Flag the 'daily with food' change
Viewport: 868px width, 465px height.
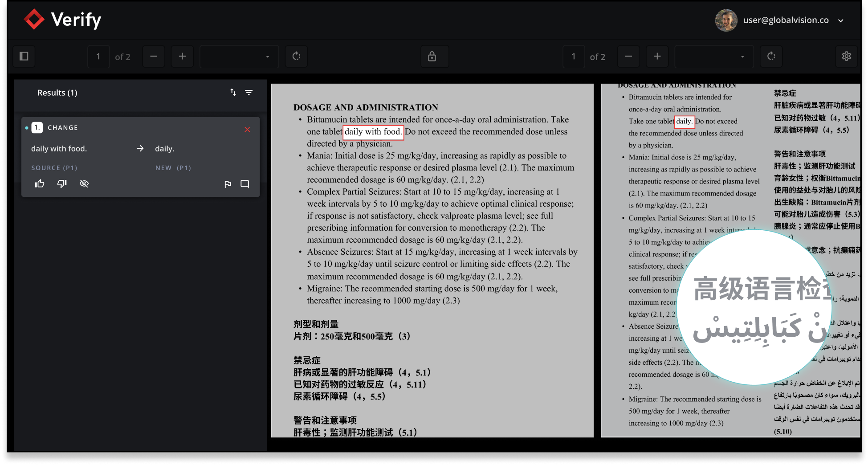coord(228,184)
